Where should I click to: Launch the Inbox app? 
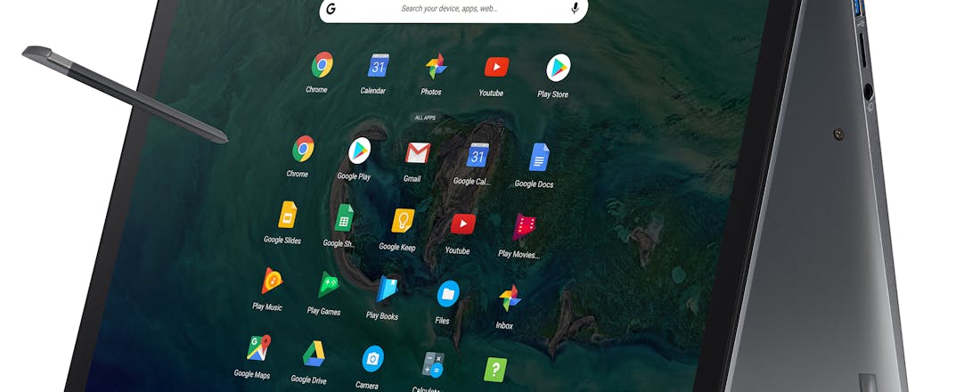509,298
